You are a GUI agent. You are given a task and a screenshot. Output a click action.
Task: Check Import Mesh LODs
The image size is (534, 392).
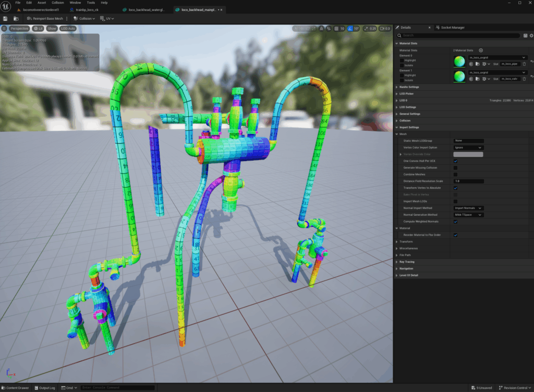coord(455,201)
